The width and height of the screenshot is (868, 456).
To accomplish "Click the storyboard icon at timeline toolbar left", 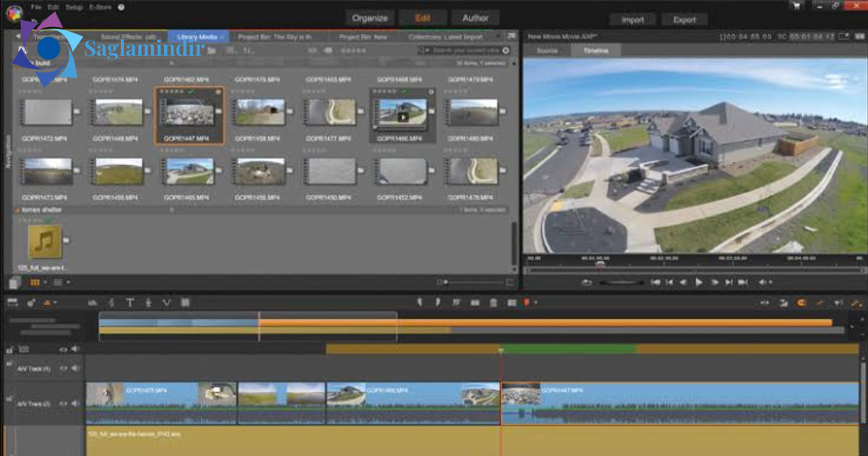I will point(12,303).
